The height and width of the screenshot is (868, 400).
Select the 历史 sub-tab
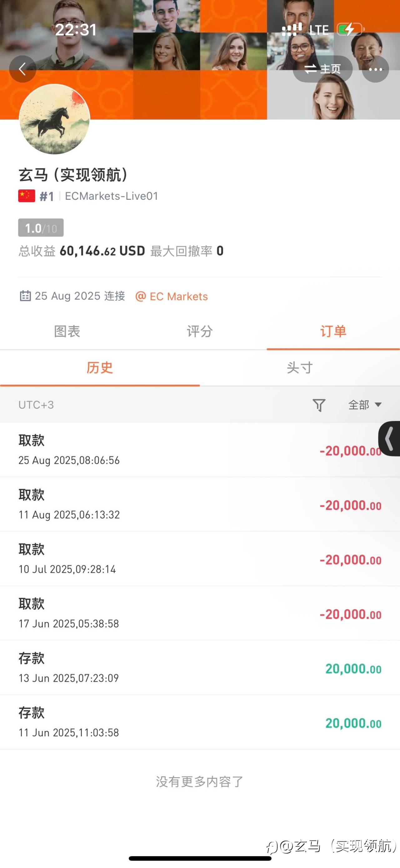pos(100,368)
